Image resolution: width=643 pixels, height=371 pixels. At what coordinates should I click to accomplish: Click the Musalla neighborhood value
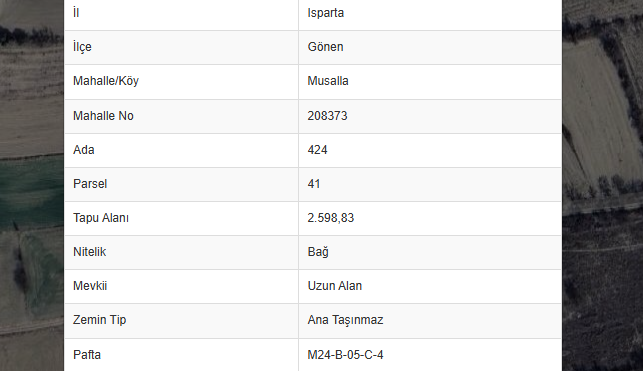coord(328,81)
